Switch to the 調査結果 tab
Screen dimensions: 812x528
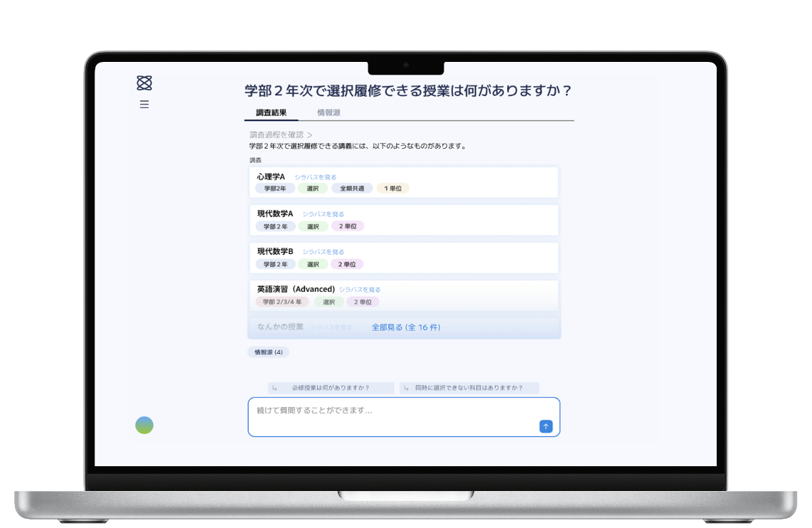click(x=271, y=113)
